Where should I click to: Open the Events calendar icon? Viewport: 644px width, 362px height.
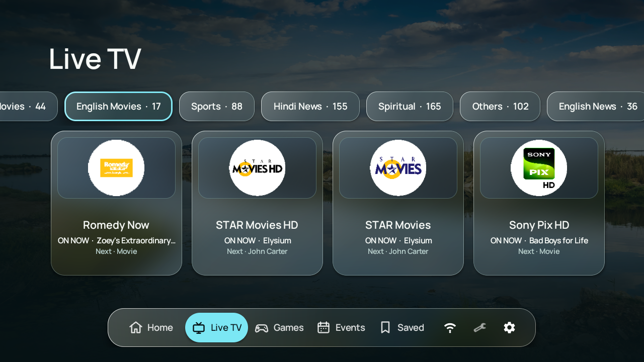point(324,328)
